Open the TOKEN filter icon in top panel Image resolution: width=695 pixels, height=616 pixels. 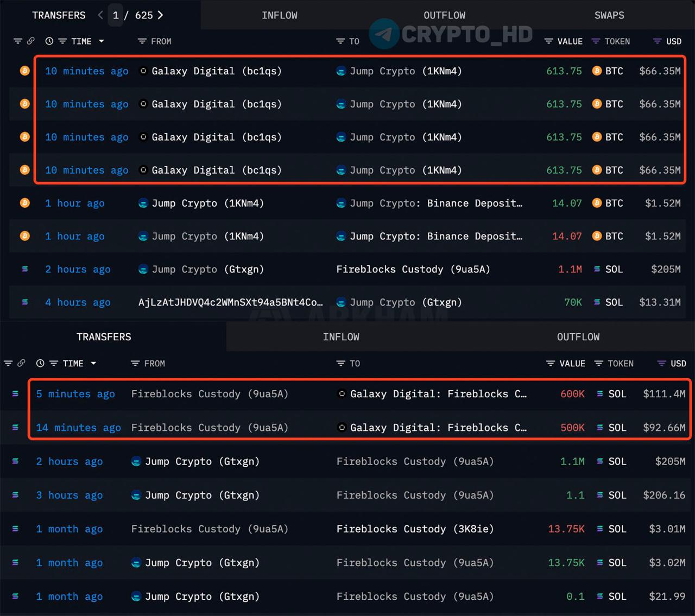(596, 41)
